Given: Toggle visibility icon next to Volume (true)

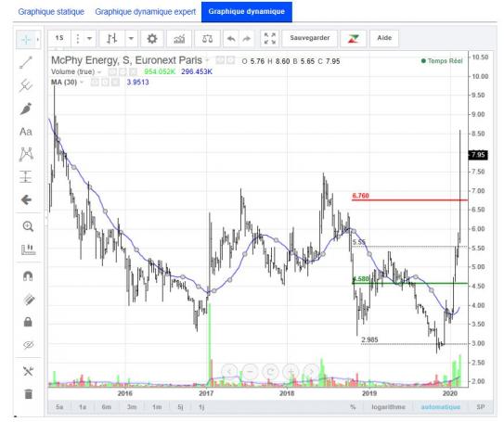Looking at the screenshot, I should pyautogui.click(x=112, y=71).
